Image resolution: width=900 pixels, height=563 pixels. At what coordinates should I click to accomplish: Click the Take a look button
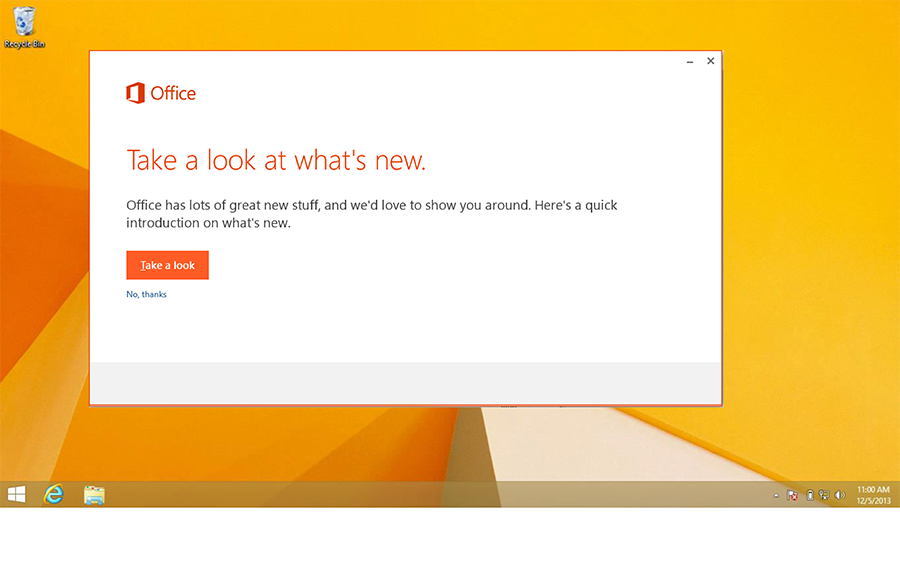coord(167,265)
